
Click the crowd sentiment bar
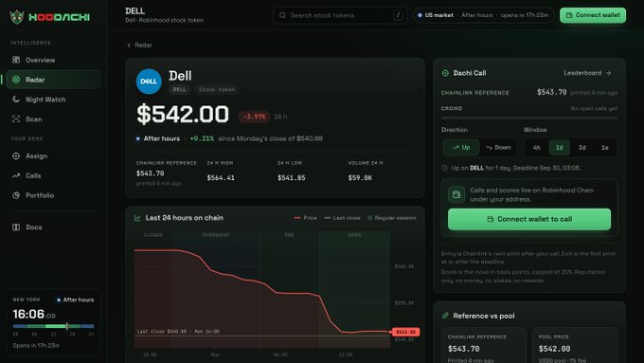pyautogui.click(x=529, y=118)
